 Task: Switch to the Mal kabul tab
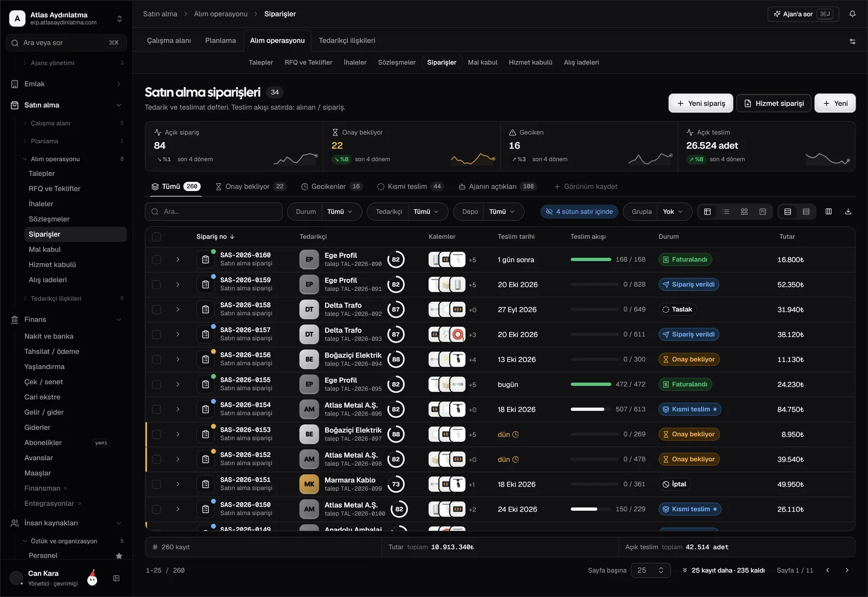[482, 62]
